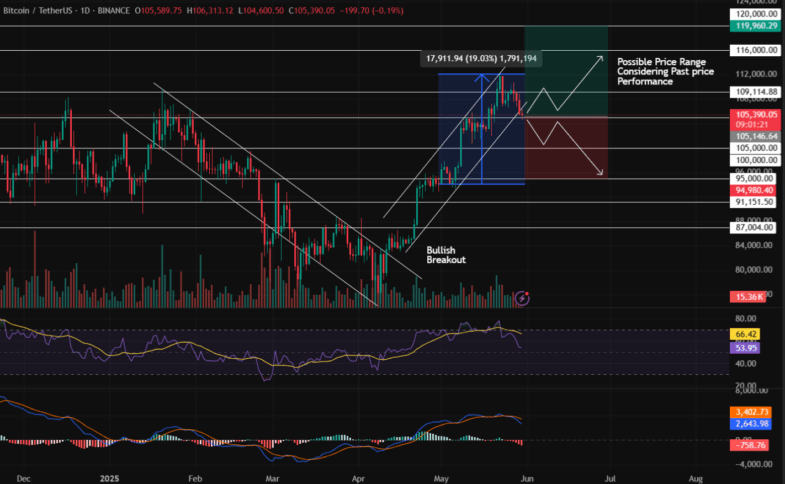Click the Apr label on time axis
785x484 pixels.
coord(358,479)
